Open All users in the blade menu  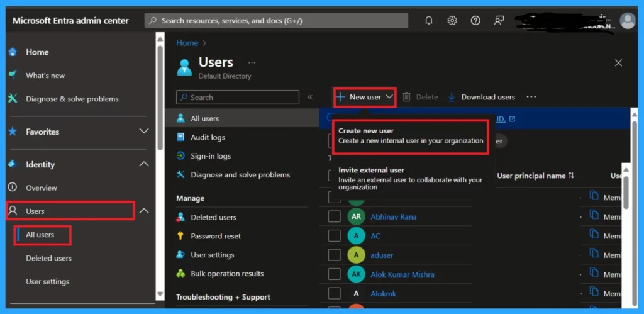[x=241, y=118]
